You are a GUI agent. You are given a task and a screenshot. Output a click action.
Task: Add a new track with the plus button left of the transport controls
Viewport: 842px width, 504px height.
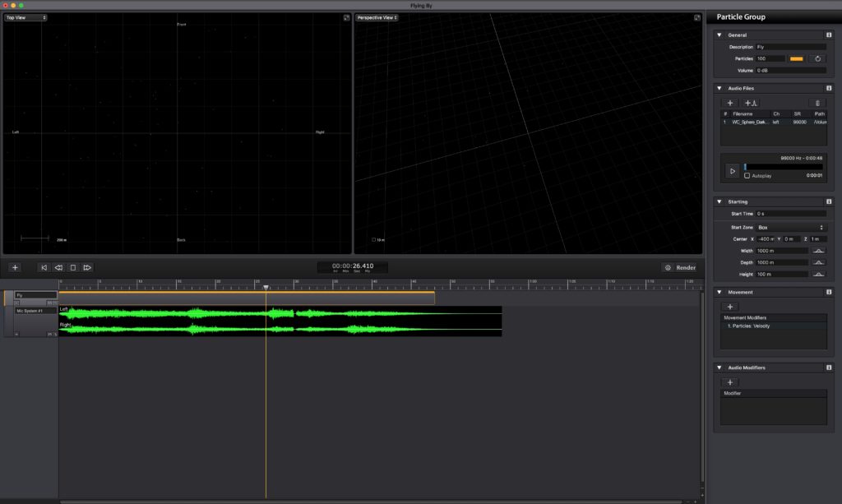click(15, 267)
